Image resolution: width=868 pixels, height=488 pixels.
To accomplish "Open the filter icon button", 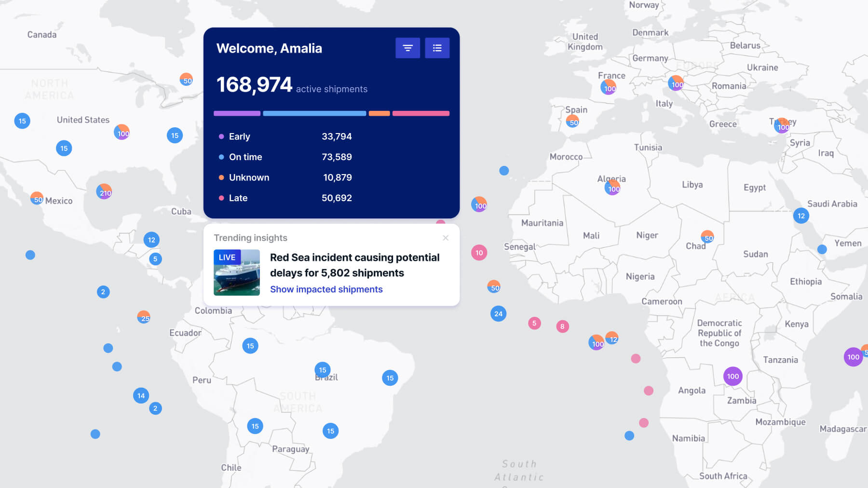I will pos(407,48).
